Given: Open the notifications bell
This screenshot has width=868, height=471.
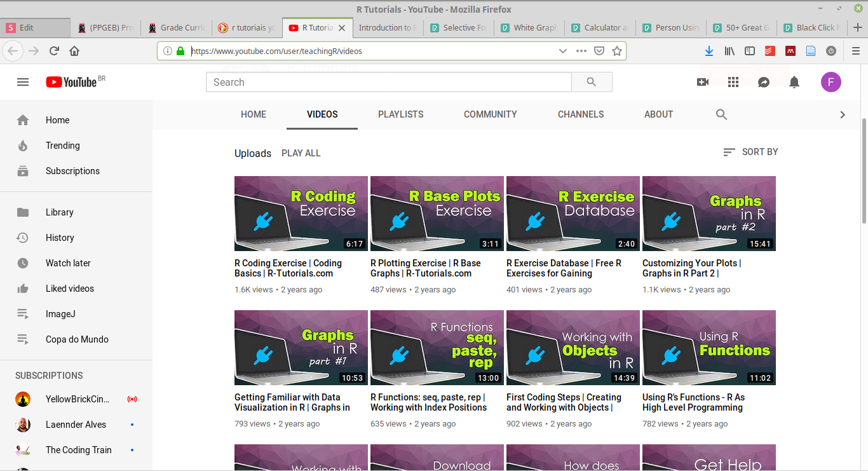Looking at the screenshot, I should pyautogui.click(x=794, y=82).
